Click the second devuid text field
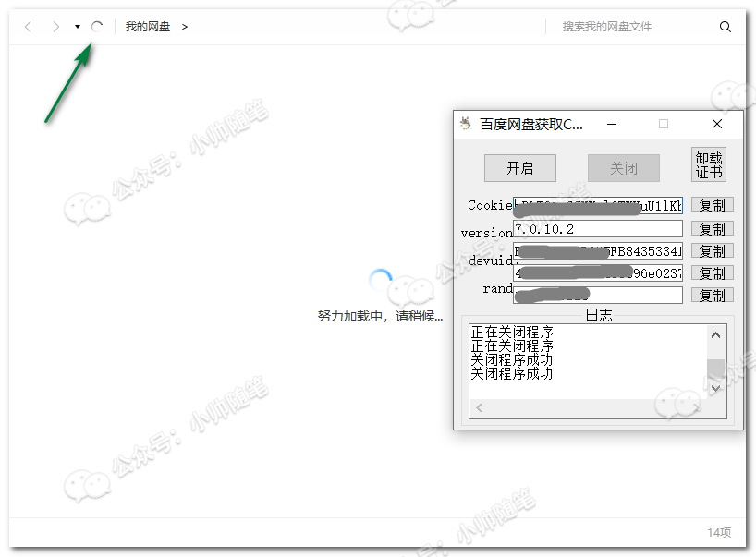 click(x=598, y=273)
